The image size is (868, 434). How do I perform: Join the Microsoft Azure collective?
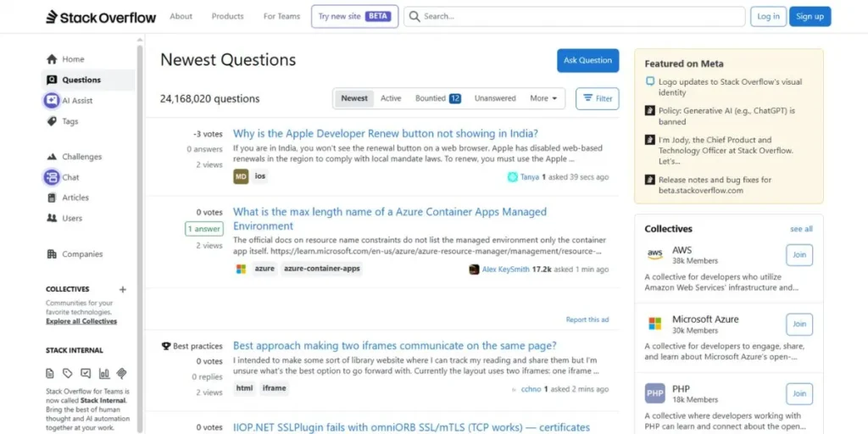799,324
